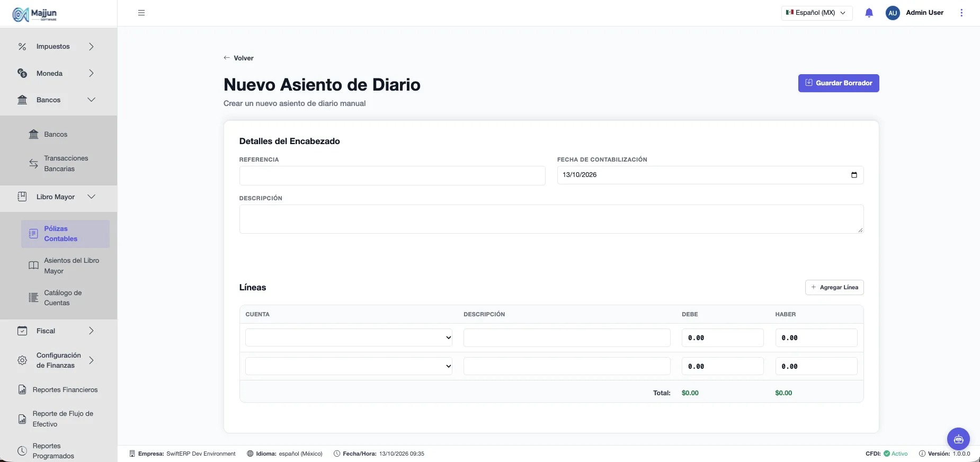
Task: Open the chatbot assistant floating button
Action: point(958,439)
